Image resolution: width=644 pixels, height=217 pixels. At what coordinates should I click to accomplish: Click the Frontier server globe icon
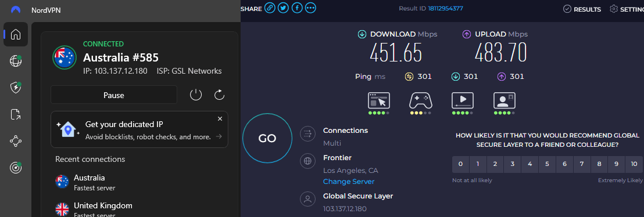307,161
